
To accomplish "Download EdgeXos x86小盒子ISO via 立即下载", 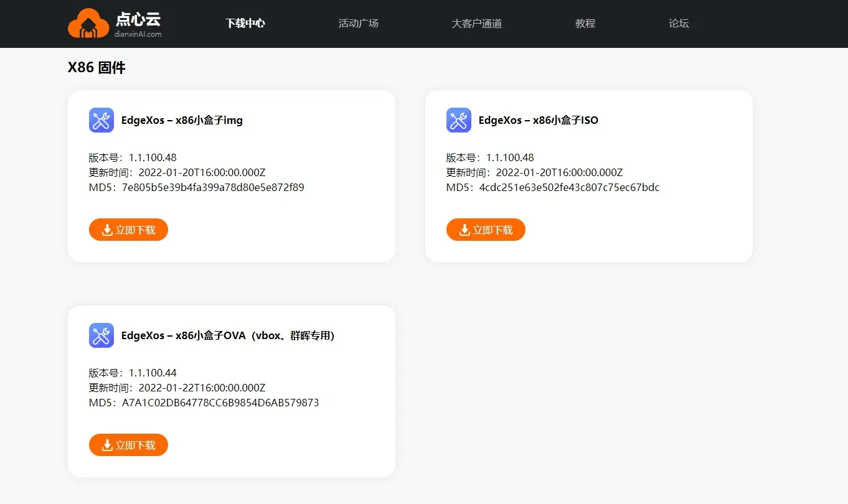I will click(x=486, y=230).
